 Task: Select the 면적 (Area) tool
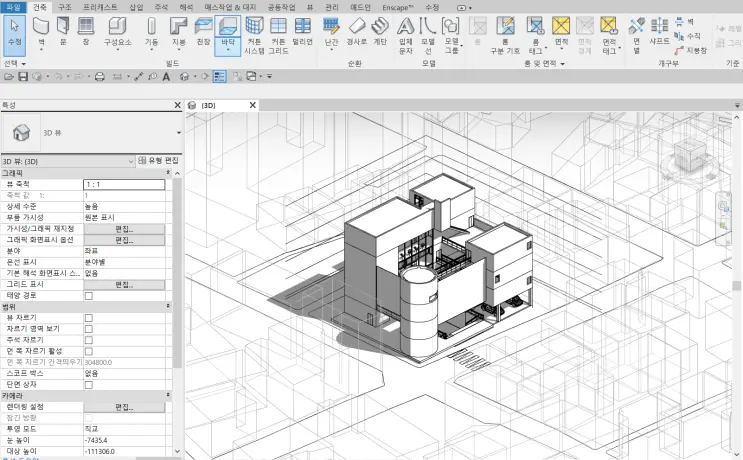(x=561, y=32)
